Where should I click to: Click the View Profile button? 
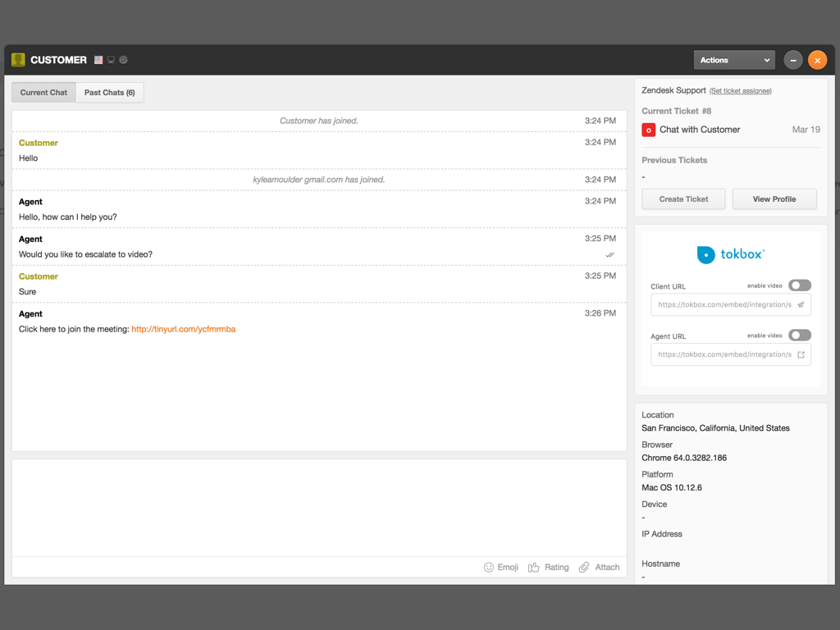(774, 199)
